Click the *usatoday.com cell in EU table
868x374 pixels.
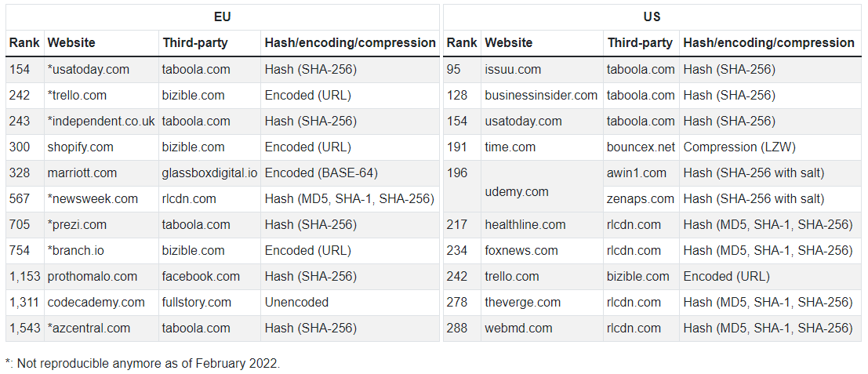(x=101, y=70)
